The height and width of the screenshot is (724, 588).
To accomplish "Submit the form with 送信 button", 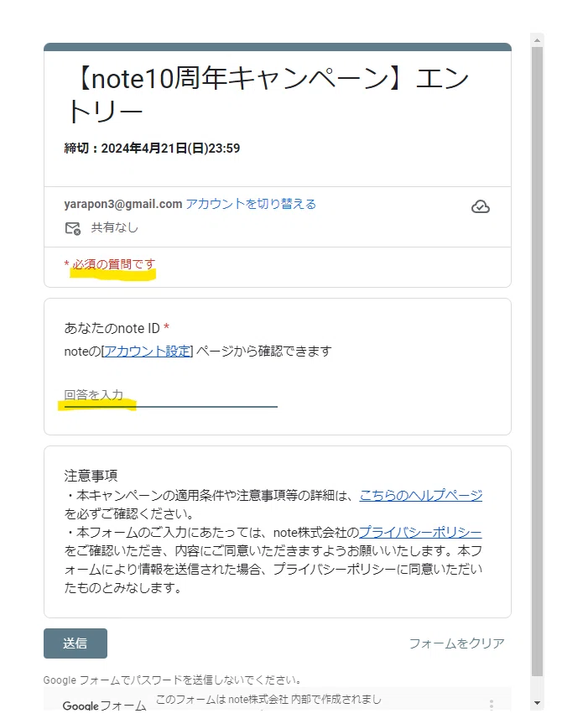I will 75,643.
